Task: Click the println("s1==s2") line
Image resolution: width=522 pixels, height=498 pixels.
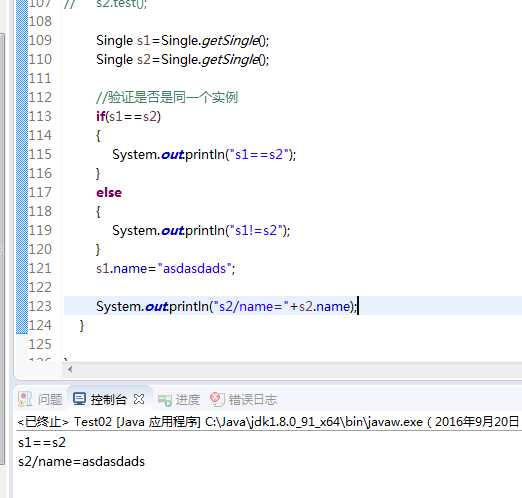Action: tap(204, 154)
